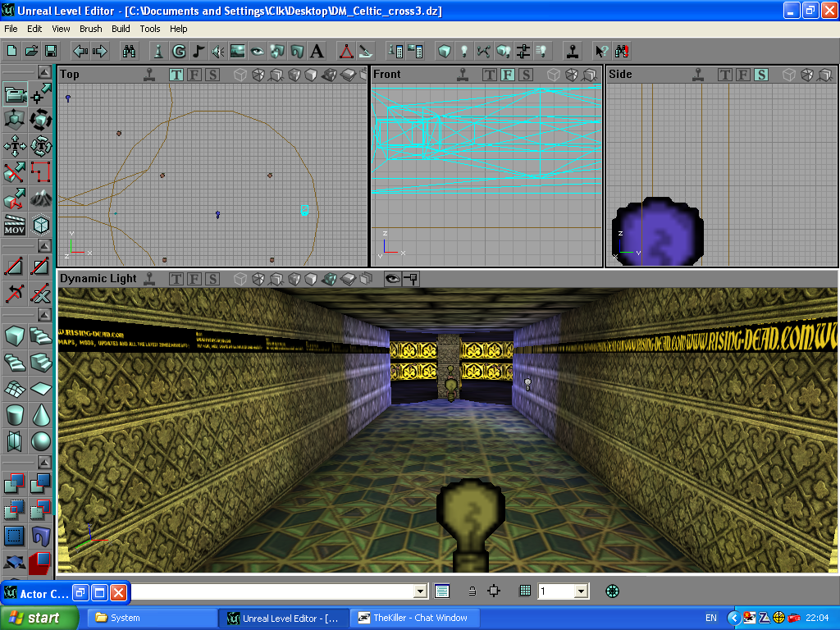Choose the Cylinder brush builder
Viewport: 840px width, 630px height.
[x=15, y=414]
